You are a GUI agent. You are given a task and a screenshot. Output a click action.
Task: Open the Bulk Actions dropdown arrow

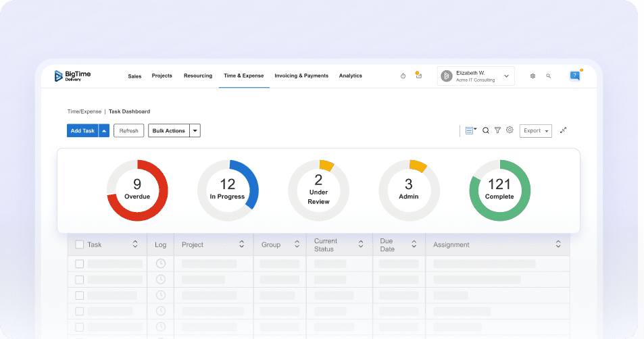(195, 130)
